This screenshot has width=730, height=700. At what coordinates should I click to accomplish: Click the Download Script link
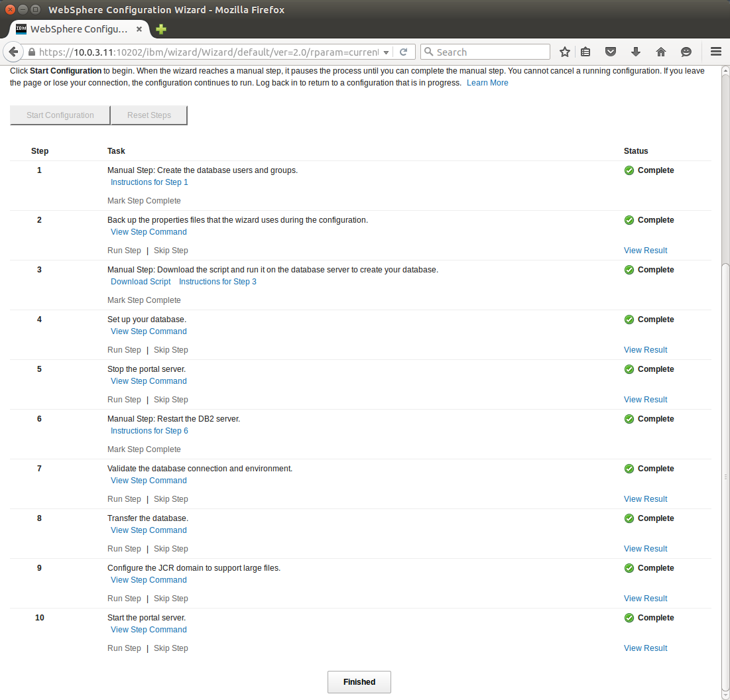click(x=141, y=282)
